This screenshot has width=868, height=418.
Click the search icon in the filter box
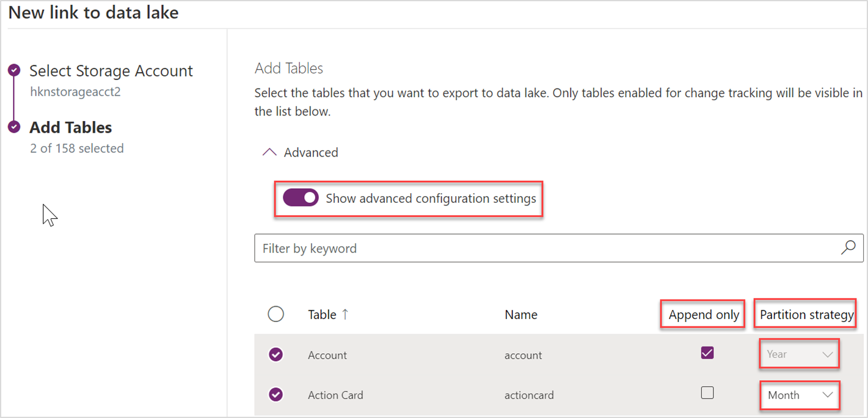click(848, 248)
